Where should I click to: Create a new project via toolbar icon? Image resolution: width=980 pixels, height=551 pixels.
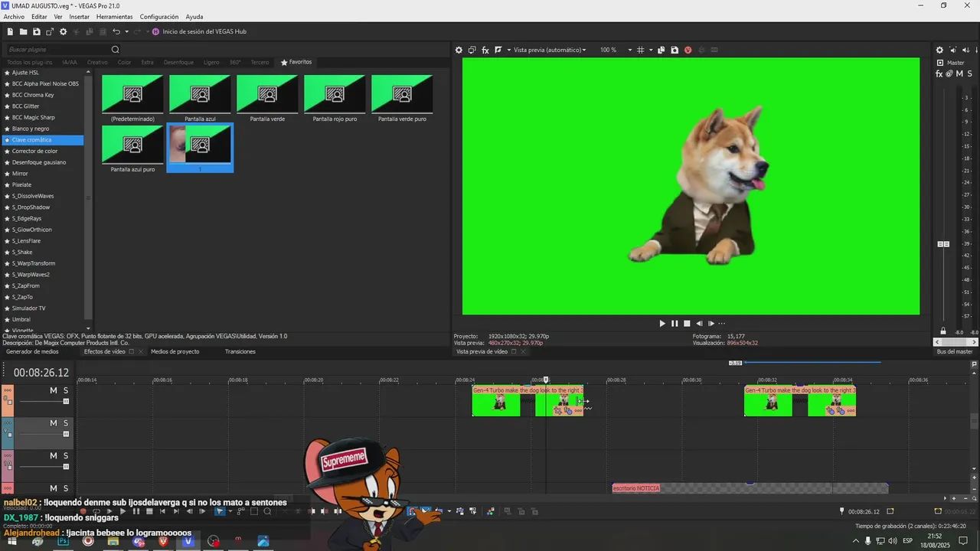[x=10, y=31]
